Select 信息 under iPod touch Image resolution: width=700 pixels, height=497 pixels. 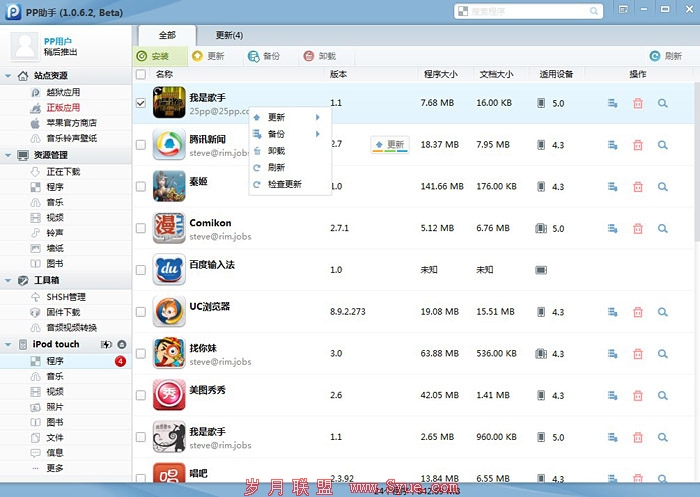(54, 452)
